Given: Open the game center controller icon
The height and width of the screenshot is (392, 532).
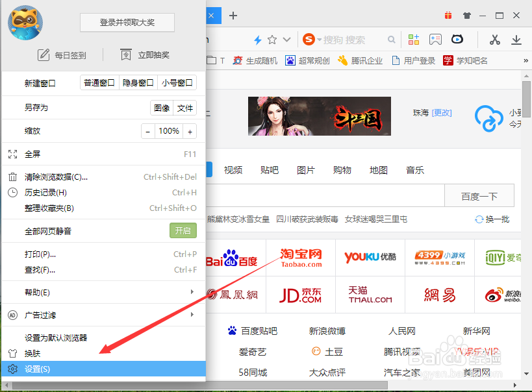Looking at the screenshot, I should 436,40.
